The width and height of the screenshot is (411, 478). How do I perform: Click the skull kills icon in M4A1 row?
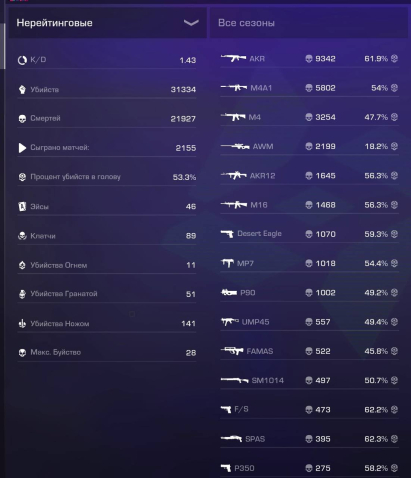[x=309, y=88]
